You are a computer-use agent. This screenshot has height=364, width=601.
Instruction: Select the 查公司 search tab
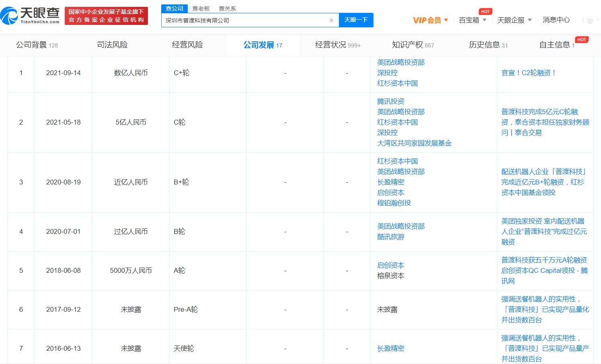click(174, 8)
